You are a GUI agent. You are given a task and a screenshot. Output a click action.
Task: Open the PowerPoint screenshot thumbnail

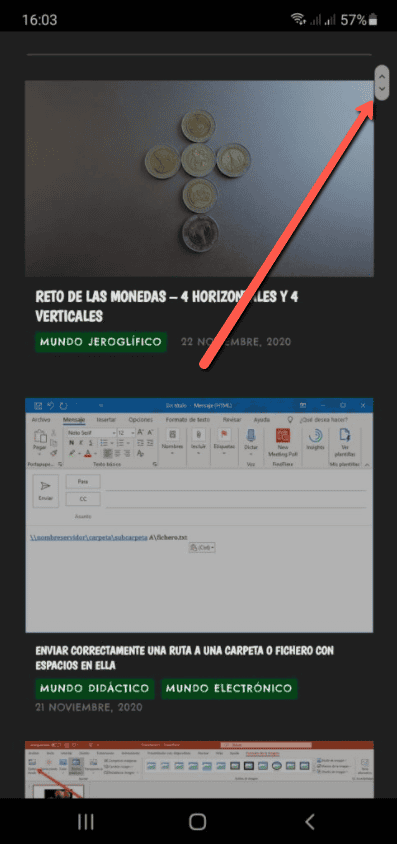(x=199, y=770)
